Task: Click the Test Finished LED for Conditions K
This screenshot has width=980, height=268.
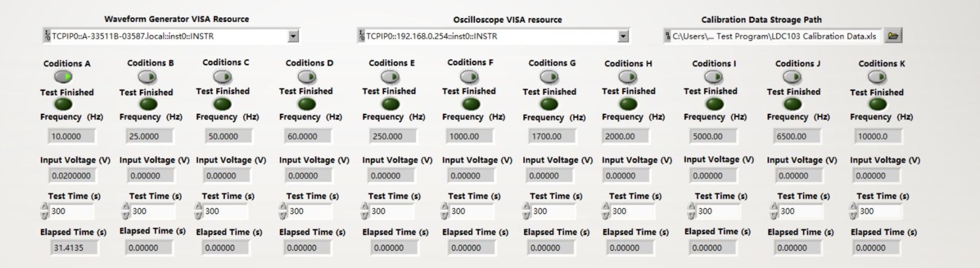Action: click(877, 104)
